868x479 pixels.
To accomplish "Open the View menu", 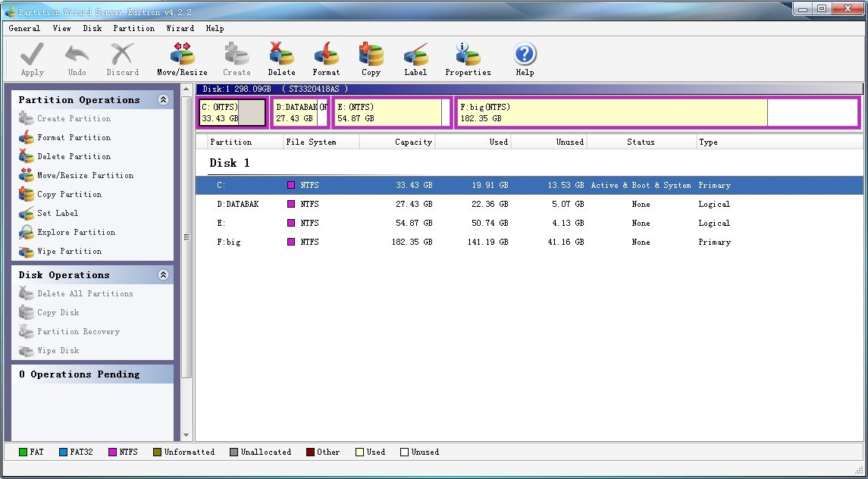I will [x=62, y=28].
